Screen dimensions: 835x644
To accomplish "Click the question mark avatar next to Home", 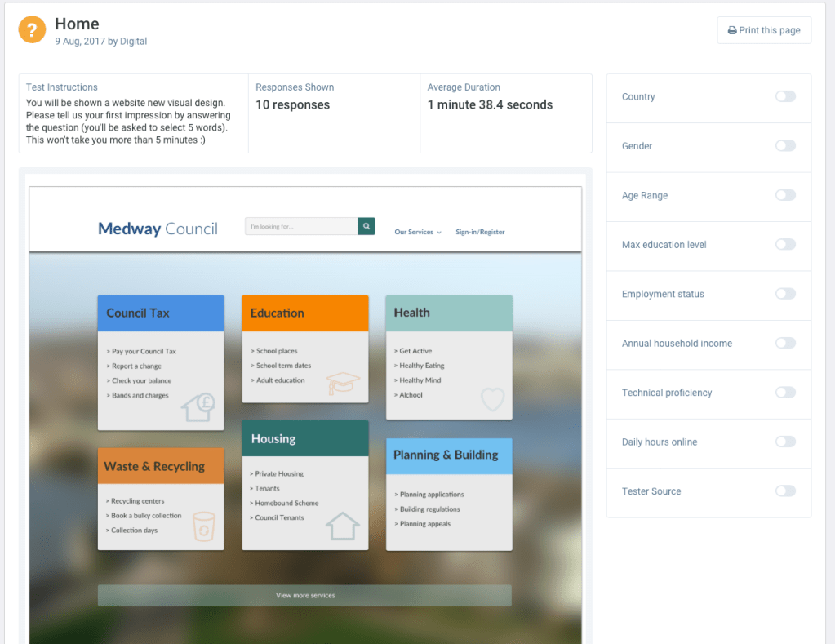I will pos(31,29).
